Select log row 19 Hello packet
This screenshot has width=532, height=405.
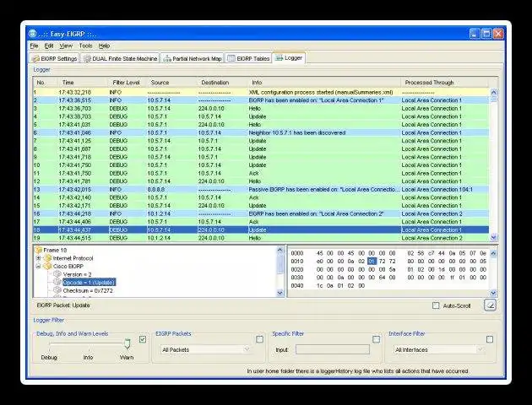261,238
